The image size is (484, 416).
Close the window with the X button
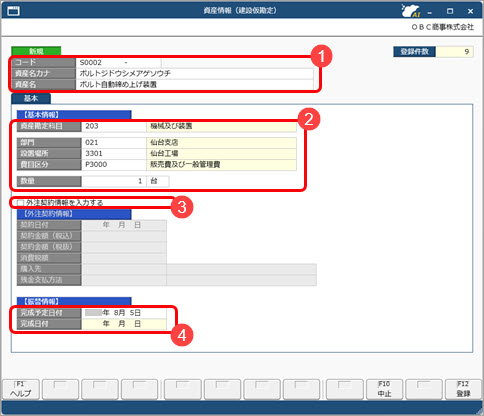[x=470, y=11]
